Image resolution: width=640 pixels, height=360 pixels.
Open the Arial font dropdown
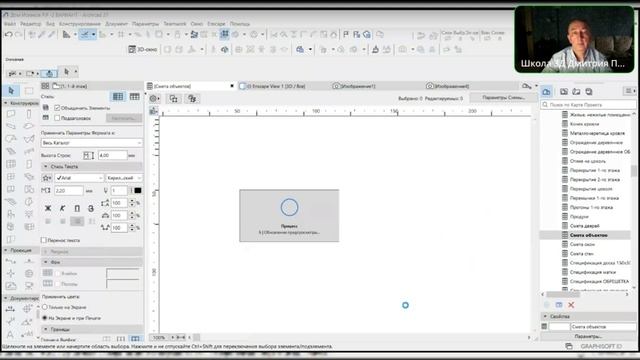[x=79, y=178]
